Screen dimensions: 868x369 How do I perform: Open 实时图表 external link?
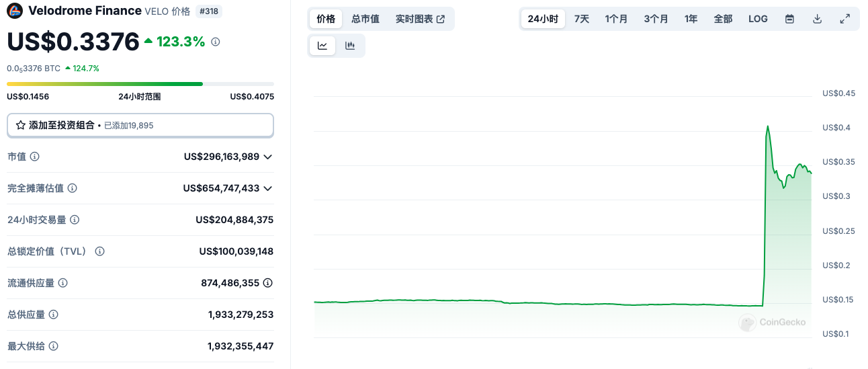pos(420,19)
